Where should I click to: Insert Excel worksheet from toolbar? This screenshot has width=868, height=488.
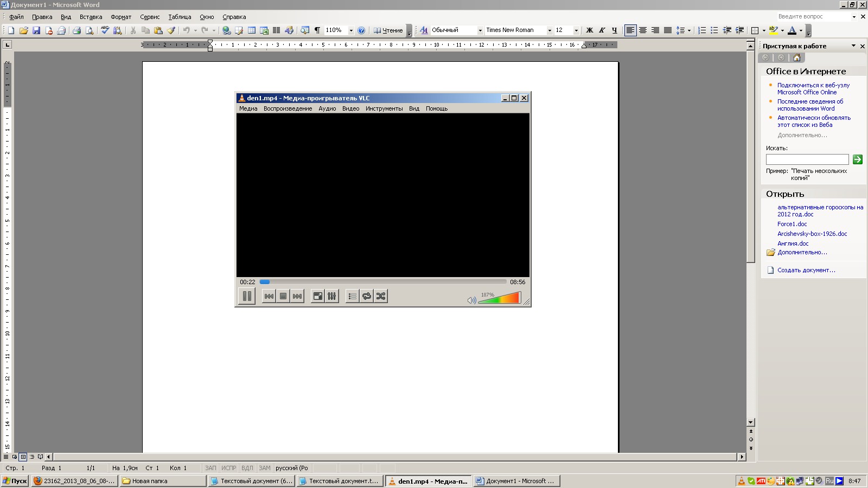264,30
